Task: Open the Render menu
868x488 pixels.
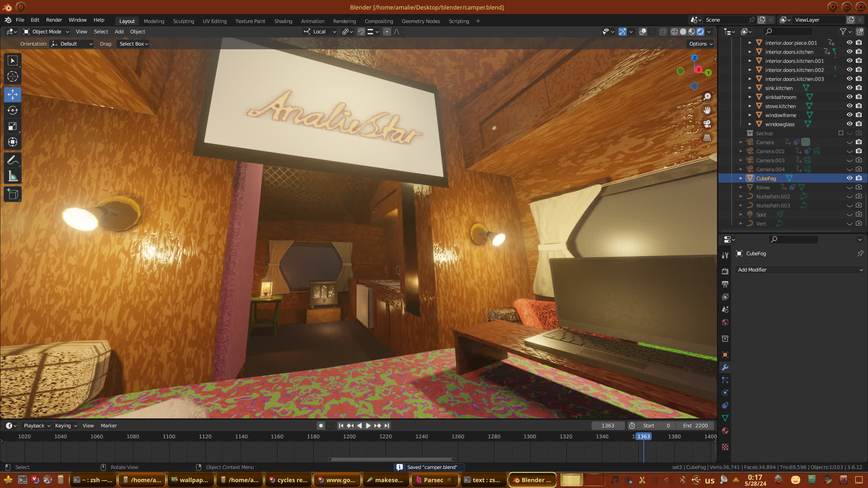Action: pos(54,20)
